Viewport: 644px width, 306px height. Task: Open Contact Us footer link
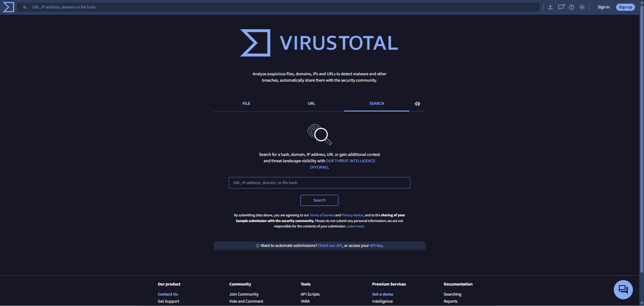point(168,294)
